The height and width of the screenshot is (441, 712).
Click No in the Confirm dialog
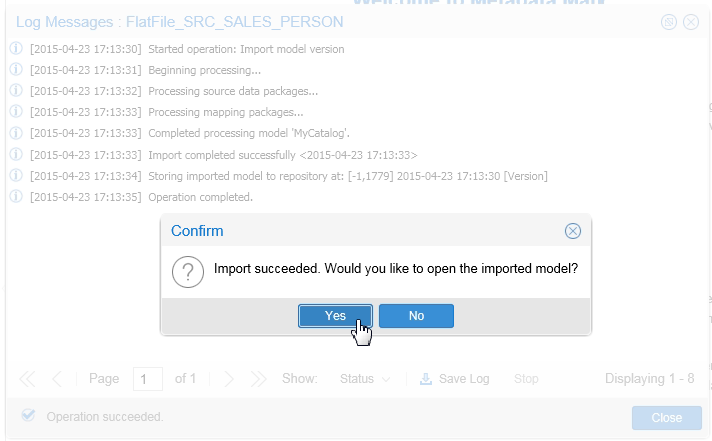pos(416,316)
